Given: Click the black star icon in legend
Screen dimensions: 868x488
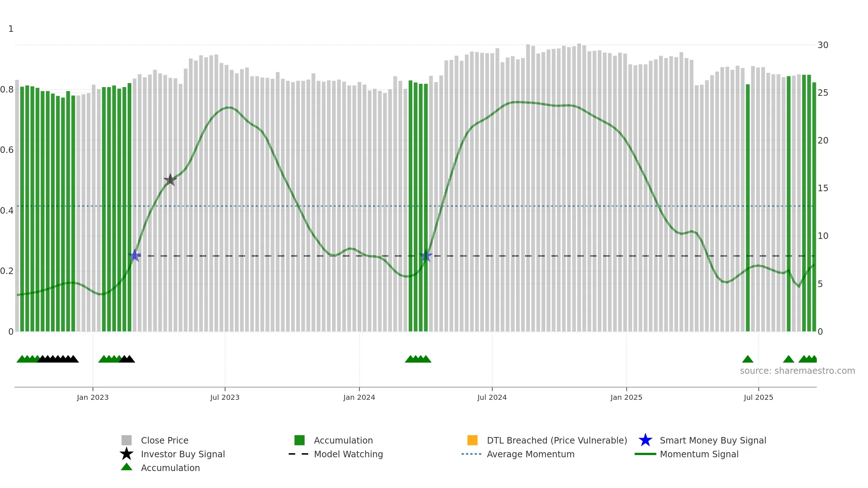Looking at the screenshot, I should pyautogui.click(x=127, y=454).
